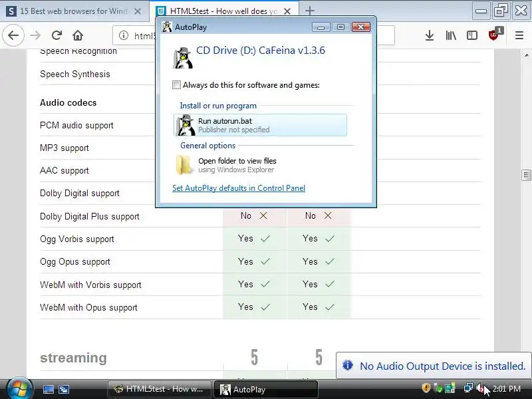The width and height of the screenshot is (532, 399).
Task: Click second Yes cell for WebM with Opus
Action: click(319, 307)
